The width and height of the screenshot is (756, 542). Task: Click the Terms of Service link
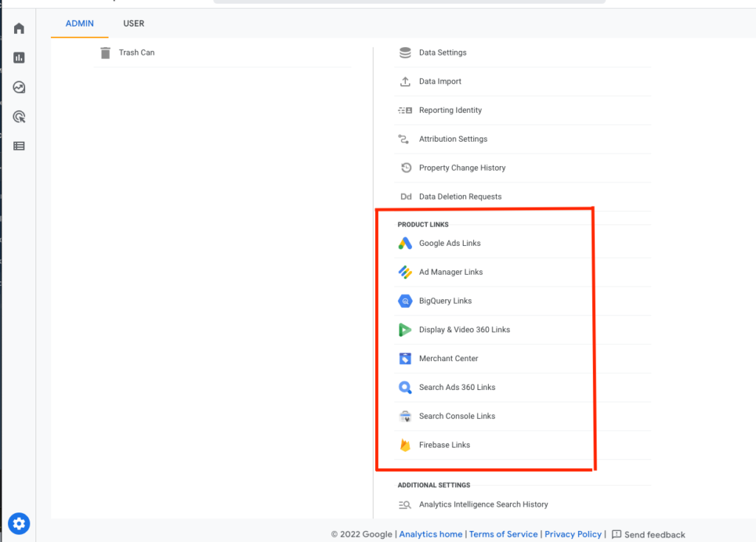click(x=504, y=535)
